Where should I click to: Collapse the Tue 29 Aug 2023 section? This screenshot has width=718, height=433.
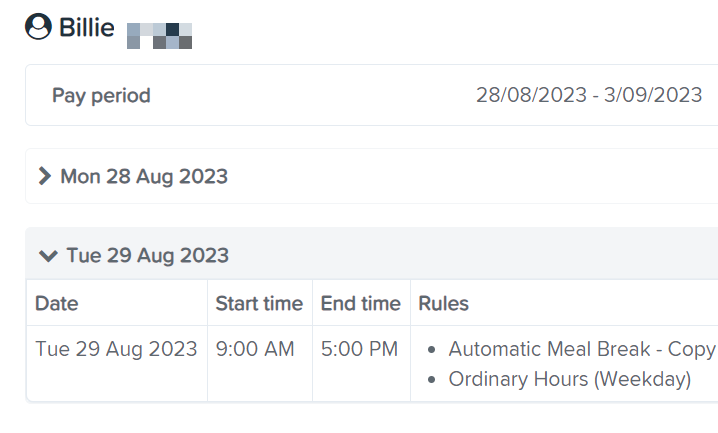tap(371, 254)
